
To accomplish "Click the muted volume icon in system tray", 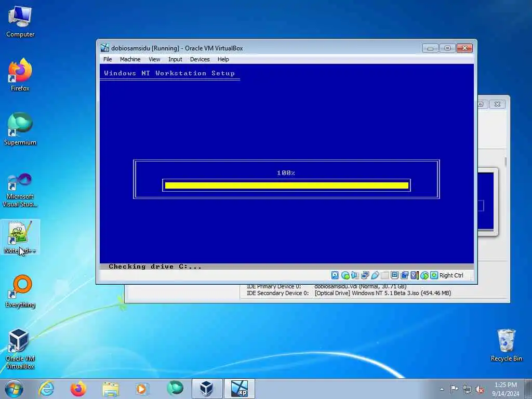I will [480, 389].
